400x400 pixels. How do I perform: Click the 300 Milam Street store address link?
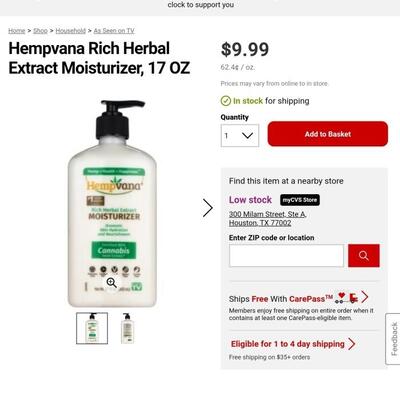click(267, 218)
